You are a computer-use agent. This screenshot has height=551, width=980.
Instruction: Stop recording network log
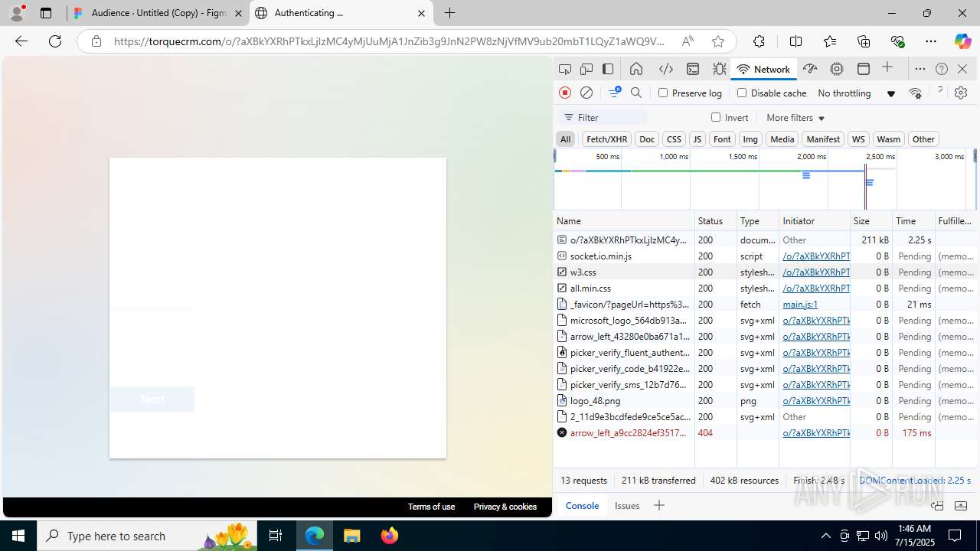(x=565, y=93)
